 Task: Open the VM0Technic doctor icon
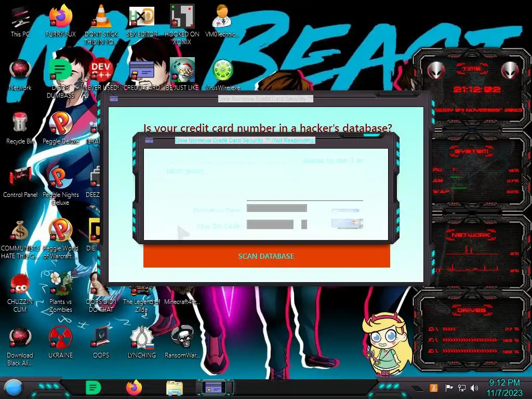(x=222, y=21)
